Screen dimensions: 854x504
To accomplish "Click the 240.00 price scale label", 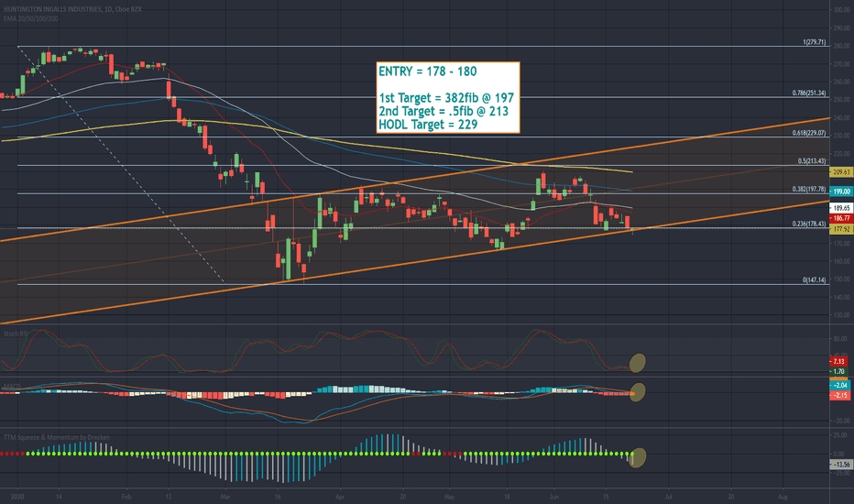I will 841,117.
